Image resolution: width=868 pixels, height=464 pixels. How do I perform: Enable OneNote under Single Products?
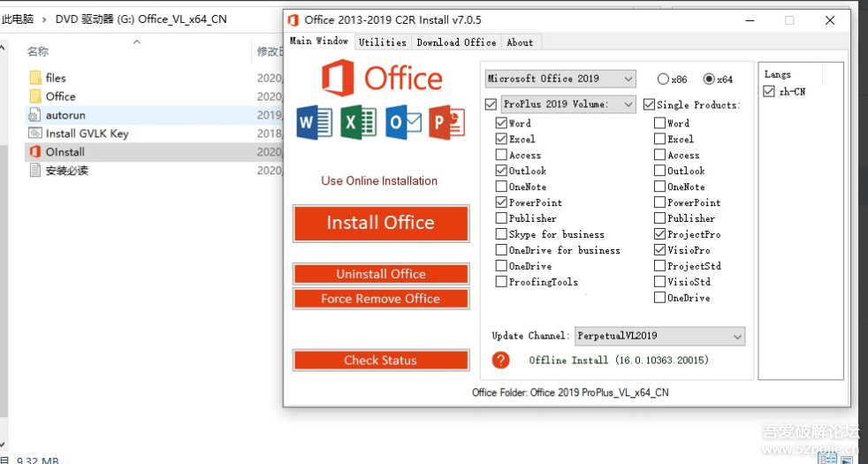click(659, 186)
